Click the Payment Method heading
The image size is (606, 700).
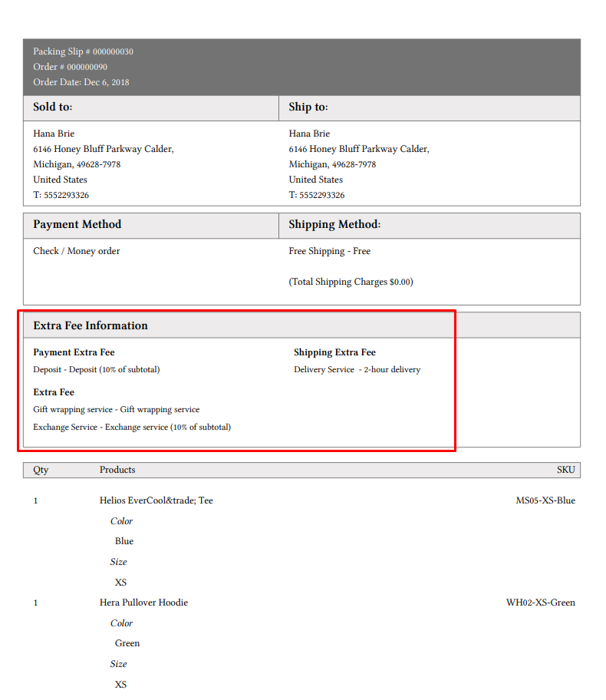(x=77, y=225)
